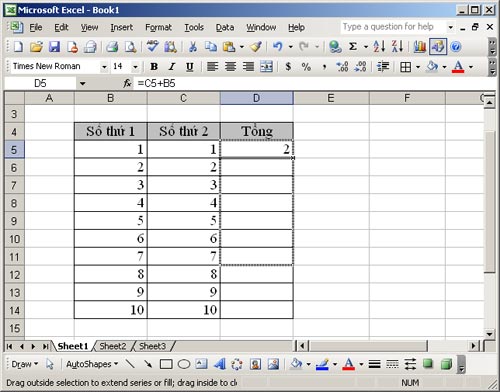Toggle the Select Objects arrow tool

(50, 364)
